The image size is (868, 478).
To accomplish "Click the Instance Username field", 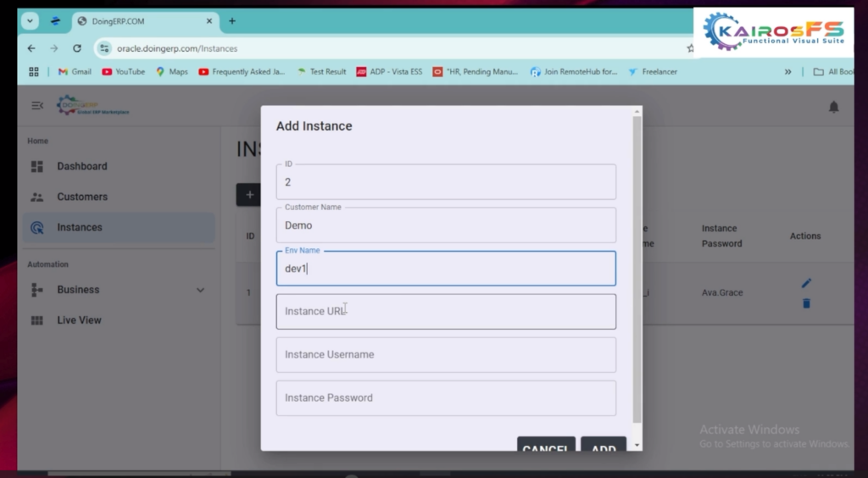I will (446, 355).
